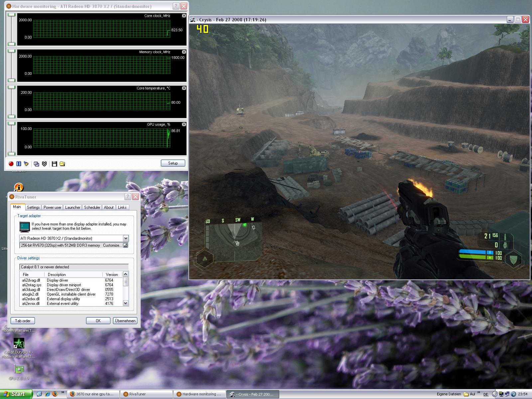Click the RivaTuner help question mark button

[128, 197]
